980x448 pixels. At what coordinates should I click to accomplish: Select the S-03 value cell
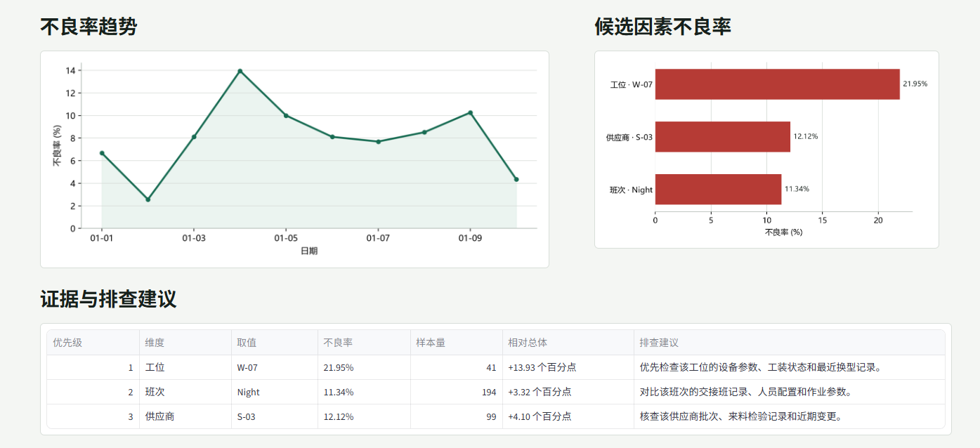pyautogui.click(x=275, y=416)
